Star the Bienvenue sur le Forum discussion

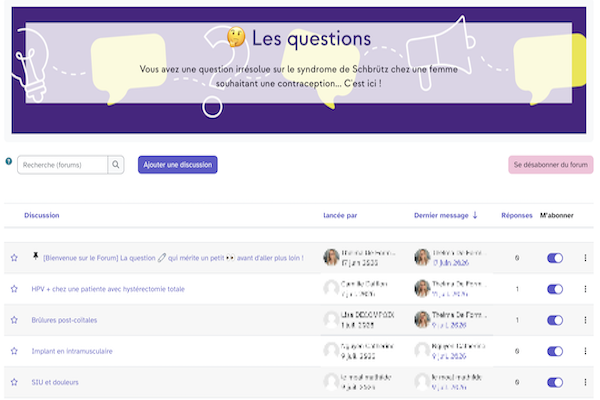tap(14, 258)
